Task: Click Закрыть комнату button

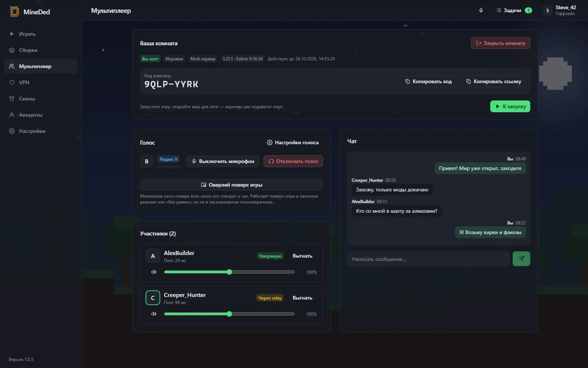Action: click(501, 43)
